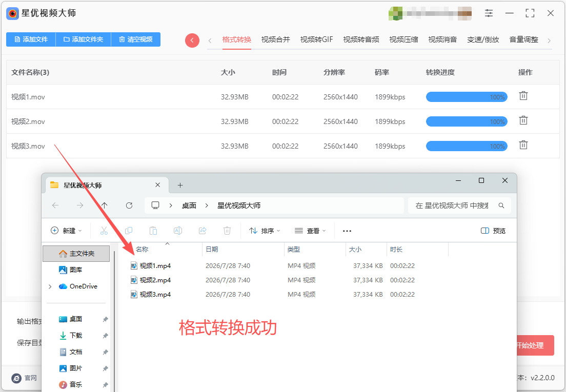Click the progress bar of 视频2.mov
The width and height of the screenshot is (566, 392).
467,121
